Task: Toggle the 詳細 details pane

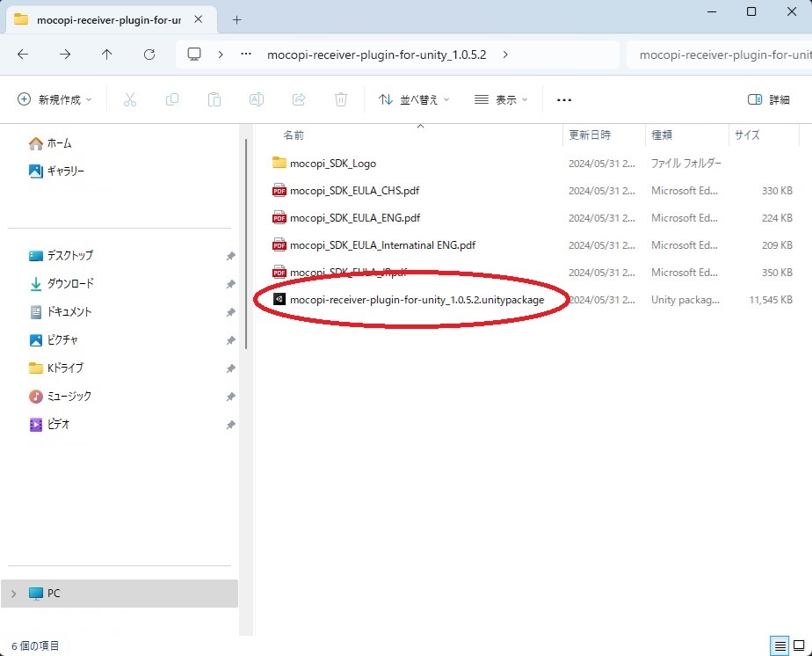Action: (768, 99)
